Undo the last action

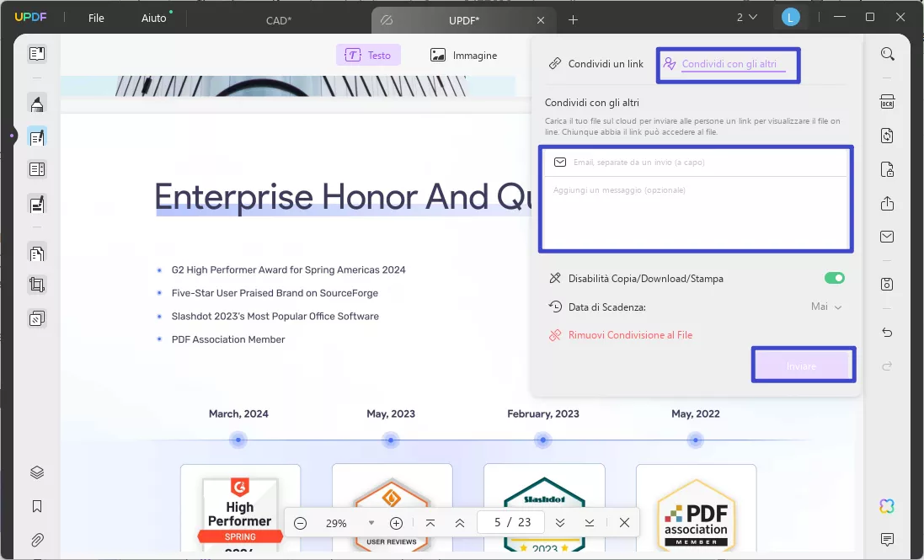point(888,333)
